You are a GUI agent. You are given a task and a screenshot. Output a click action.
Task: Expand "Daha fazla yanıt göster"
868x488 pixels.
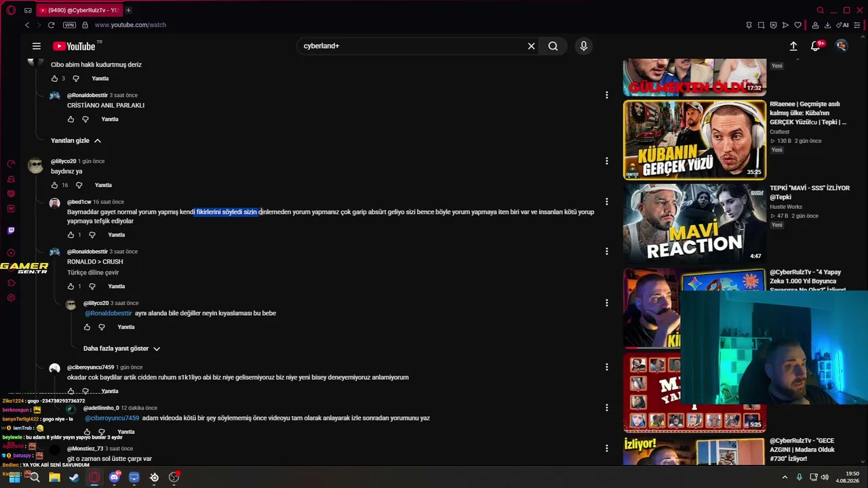(x=122, y=348)
